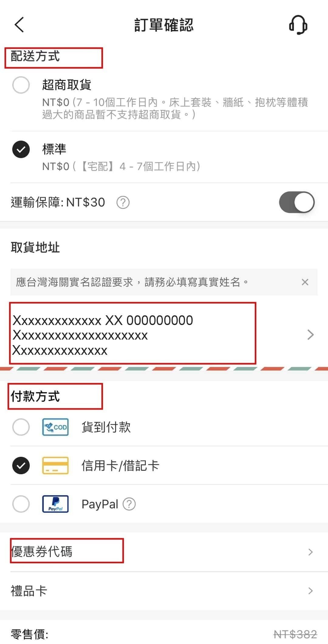Open the 優惠券代碼 coupon row
The width and height of the screenshot is (328, 644).
(164, 552)
